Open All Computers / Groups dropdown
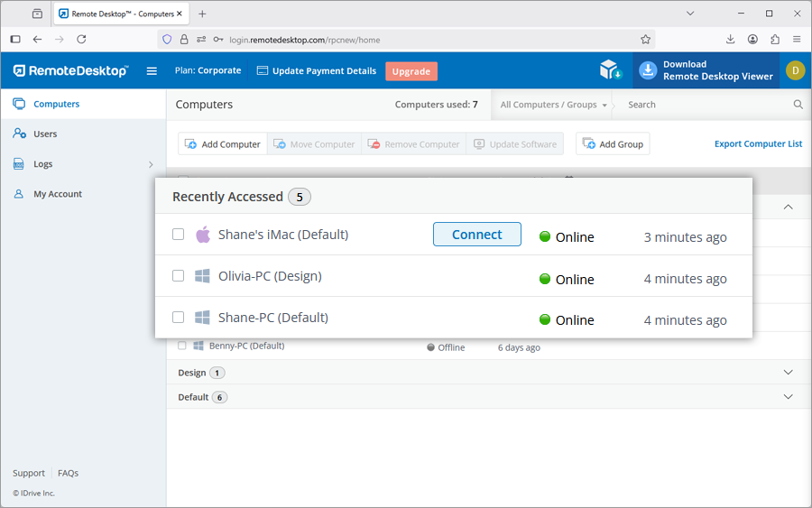The image size is (812, 508). coord(553,105)
